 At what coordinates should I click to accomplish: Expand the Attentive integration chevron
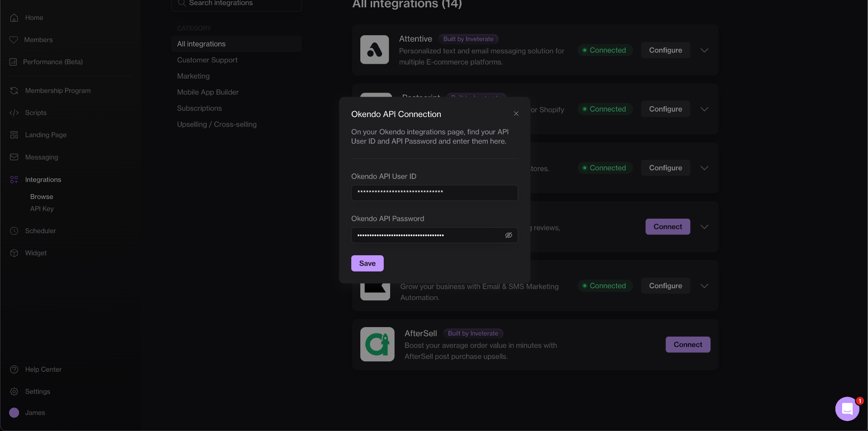click(x=704, y=50)
